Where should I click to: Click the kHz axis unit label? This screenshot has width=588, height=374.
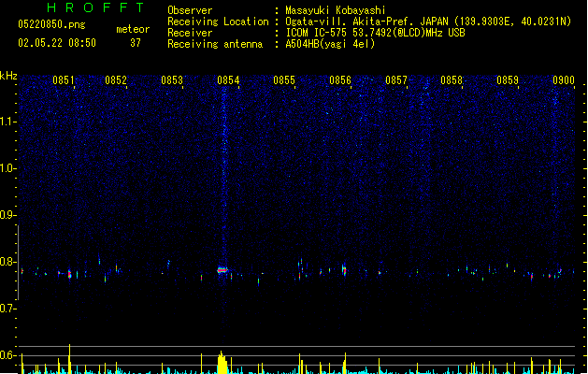[8, 76]
